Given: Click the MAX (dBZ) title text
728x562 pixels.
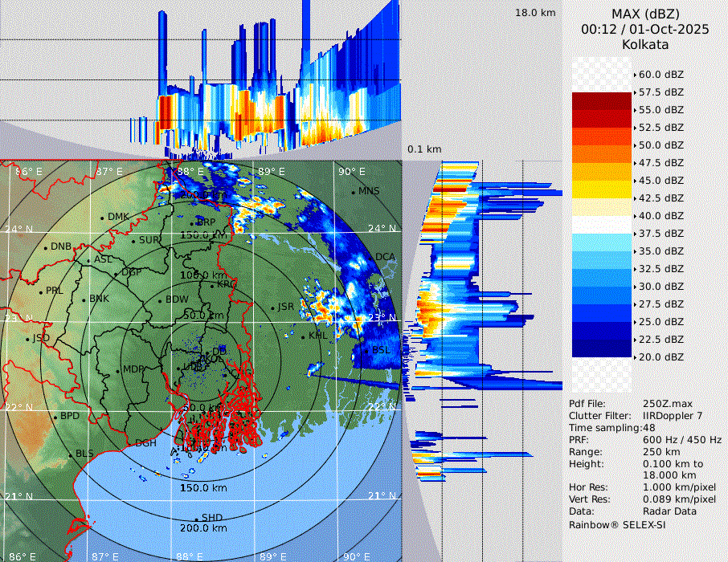Looking at the screenshot, I should click(645, 14).
